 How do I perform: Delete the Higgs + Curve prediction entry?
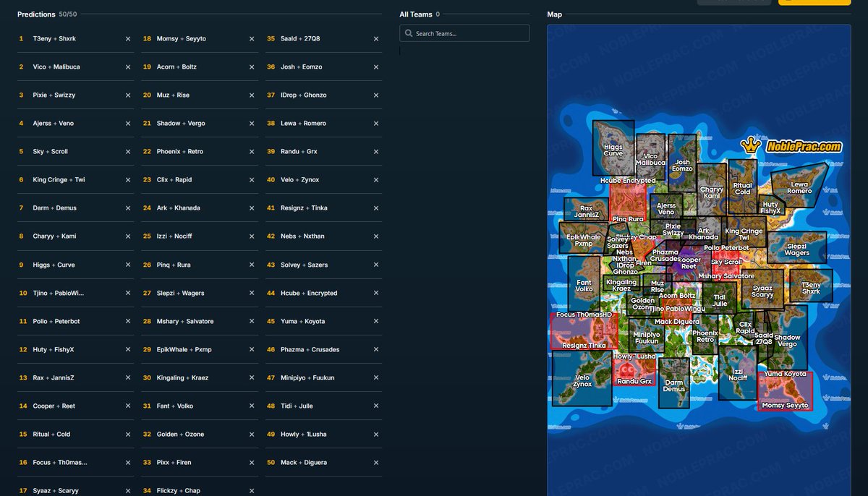tap(128, 265)
